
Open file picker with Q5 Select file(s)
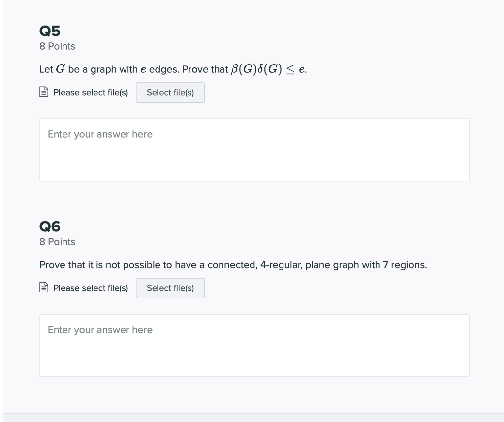tap(170, 93)
